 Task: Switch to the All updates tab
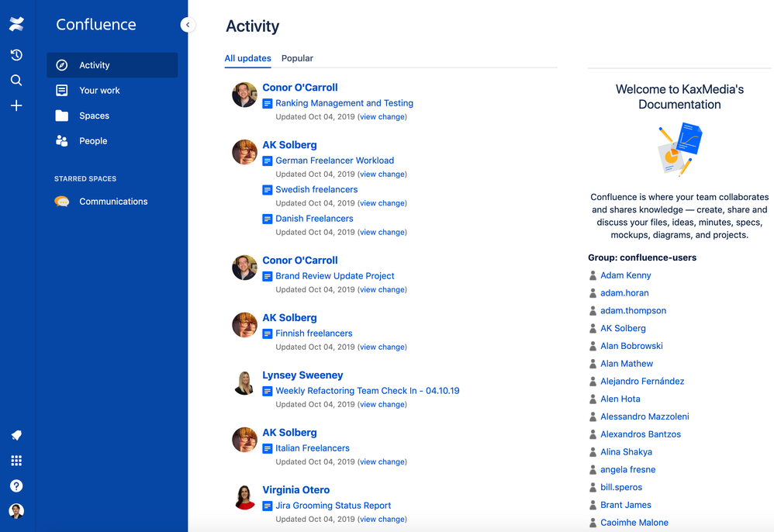(248, 58)
